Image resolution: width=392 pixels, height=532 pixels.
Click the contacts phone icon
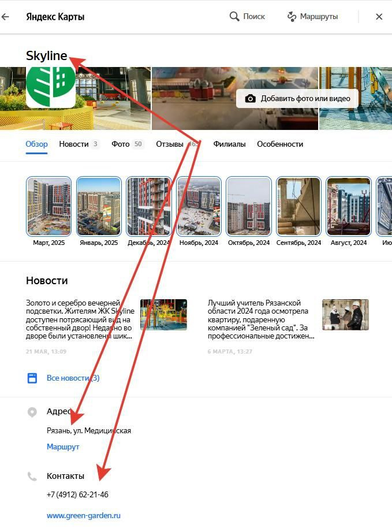click(32, 477)
